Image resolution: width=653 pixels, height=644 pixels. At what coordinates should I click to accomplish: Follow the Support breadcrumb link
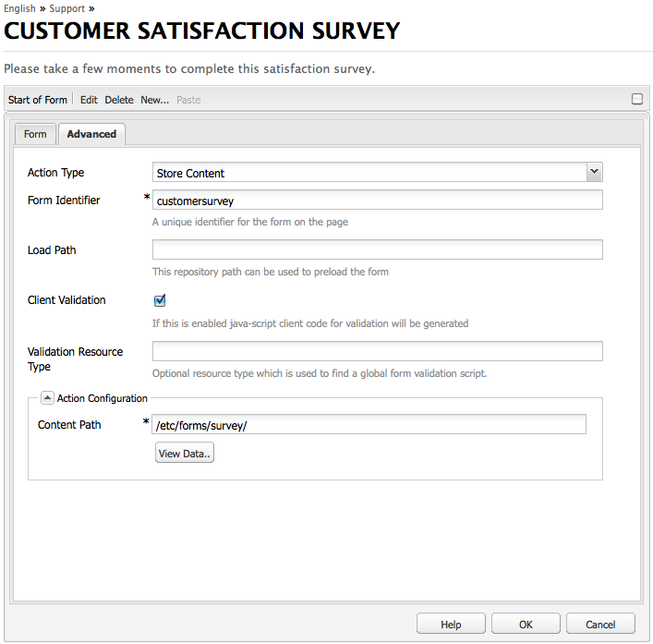point(67,8)
